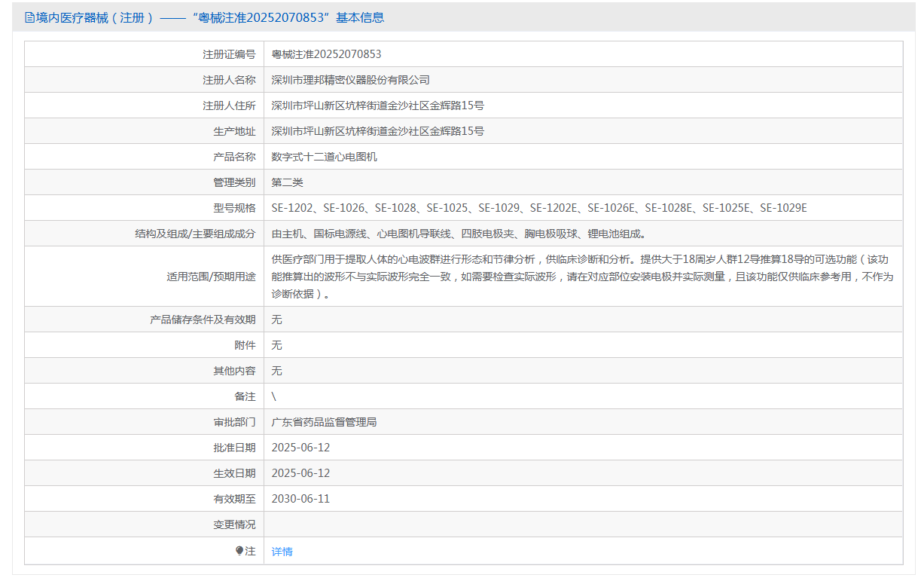This screenshot has height=584, width=924.
Task: Click the 附件 label cell
Action: pyautogui.click(x=144, y=345)
